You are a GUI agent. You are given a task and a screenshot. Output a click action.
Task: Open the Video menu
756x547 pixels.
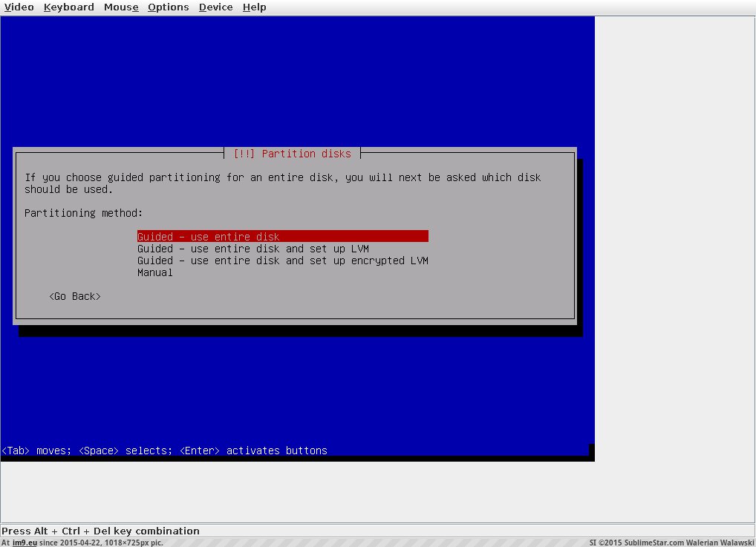pos(19,7)
